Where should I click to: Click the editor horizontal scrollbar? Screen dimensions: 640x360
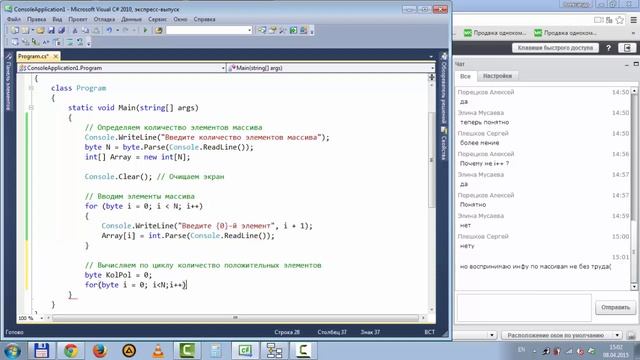point(235,318)
